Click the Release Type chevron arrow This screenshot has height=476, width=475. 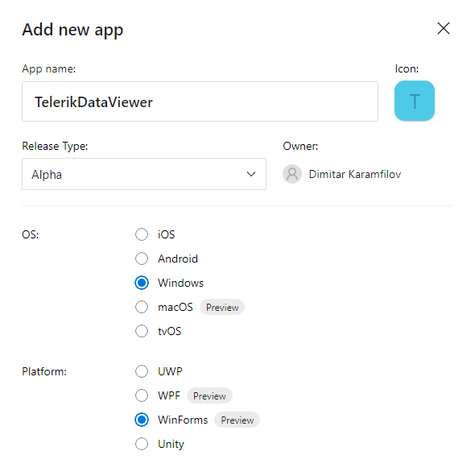251,174
